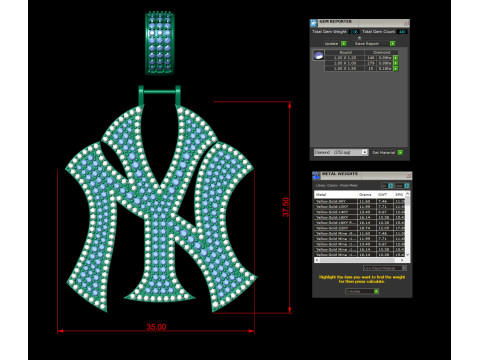The image size is (480, 360).
Task: Close the Gem Reporter panel
Action: click(406, 23)
